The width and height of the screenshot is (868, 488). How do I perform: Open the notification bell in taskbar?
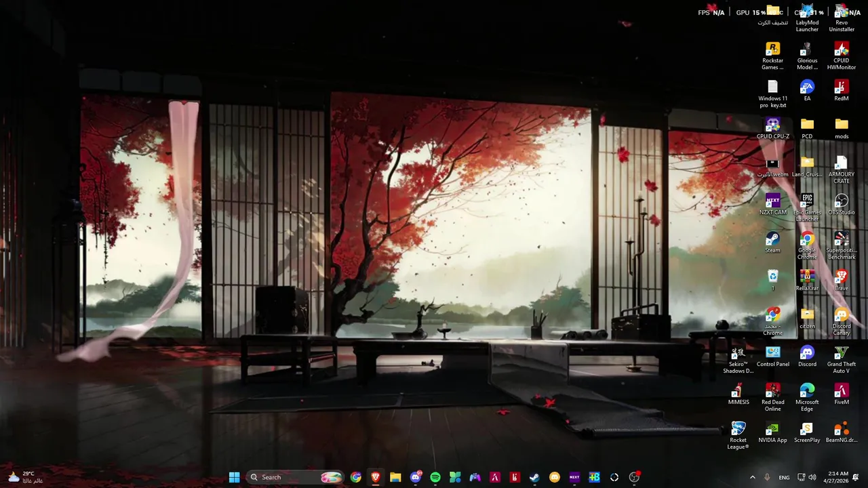856,477
